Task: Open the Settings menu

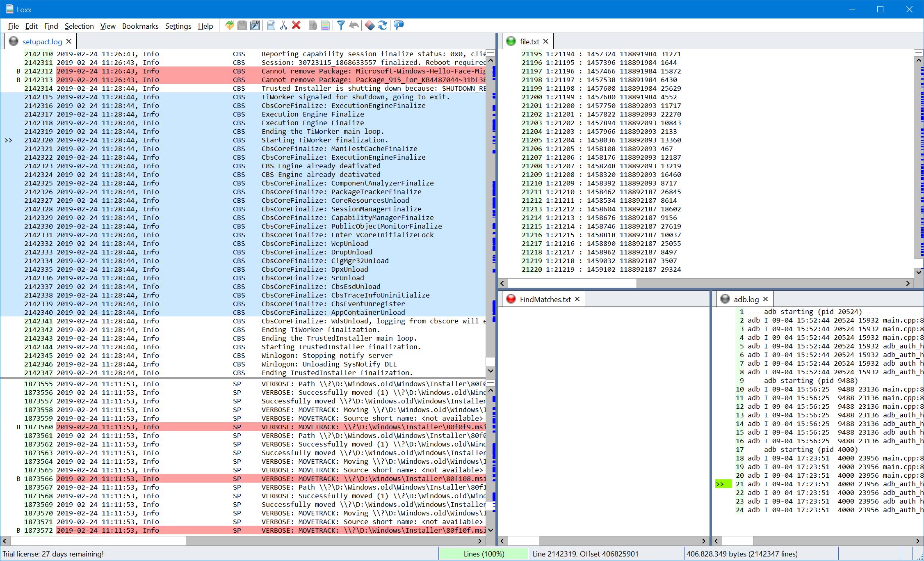Action: [x=178, y=26]
